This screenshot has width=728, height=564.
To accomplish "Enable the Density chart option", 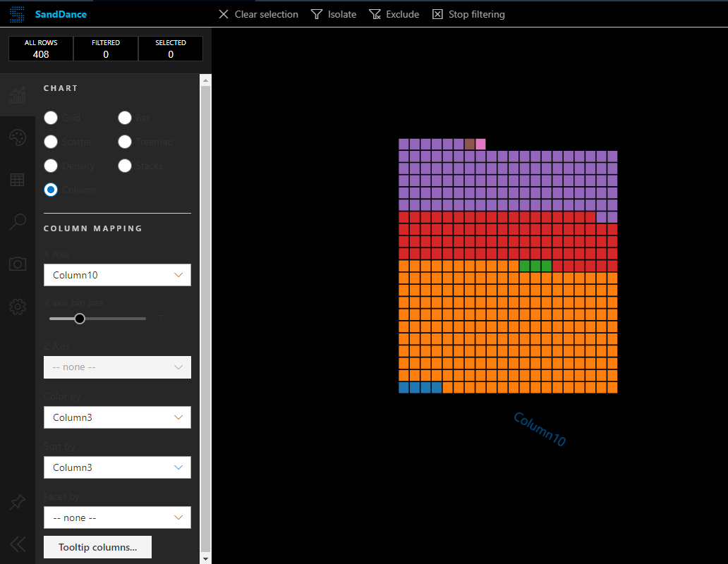I will point(51,166).
